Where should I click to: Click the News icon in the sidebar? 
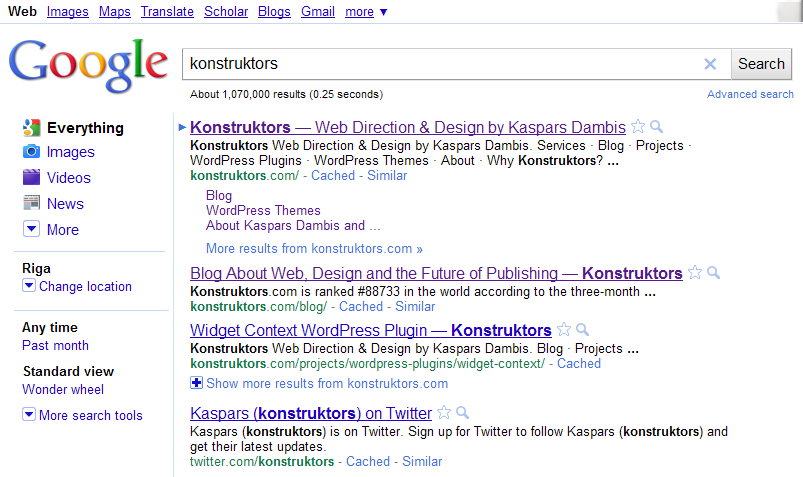tap(32, 204)
